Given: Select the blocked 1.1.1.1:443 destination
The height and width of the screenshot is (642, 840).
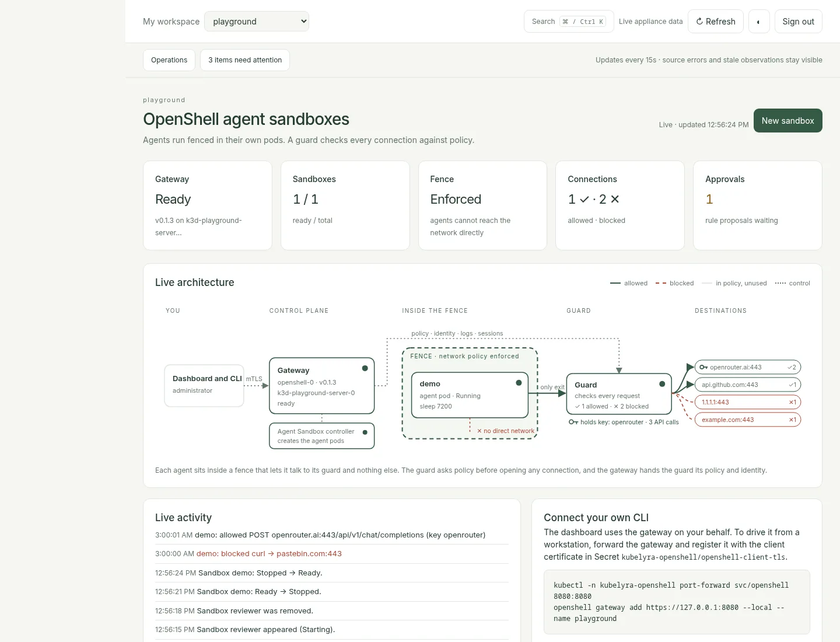Looking at the screenshot, I should [x=748, y=402].
